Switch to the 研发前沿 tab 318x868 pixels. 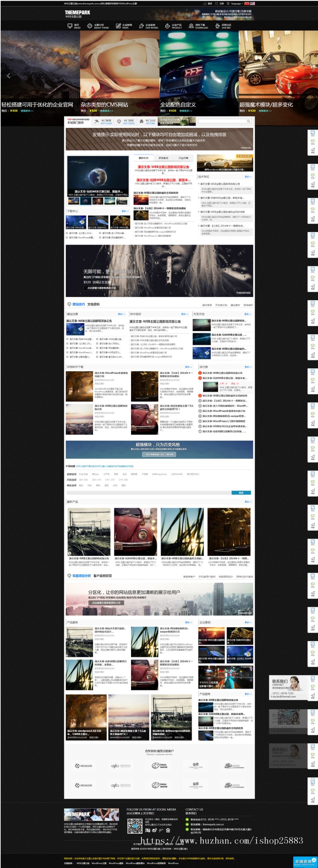point(163,158)
